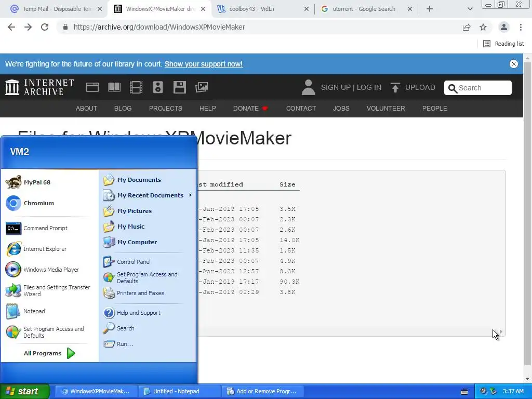Open My Pictures folder
Viewport: 532px width, 399px height.
(x=128, y=211)
